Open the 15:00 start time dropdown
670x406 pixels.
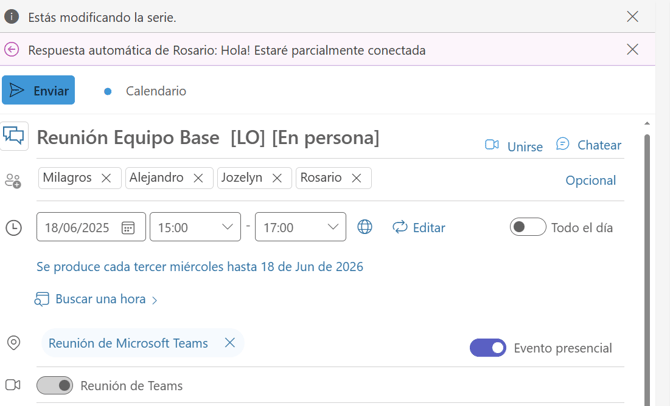pyautogui.click(x=228, y=227)
